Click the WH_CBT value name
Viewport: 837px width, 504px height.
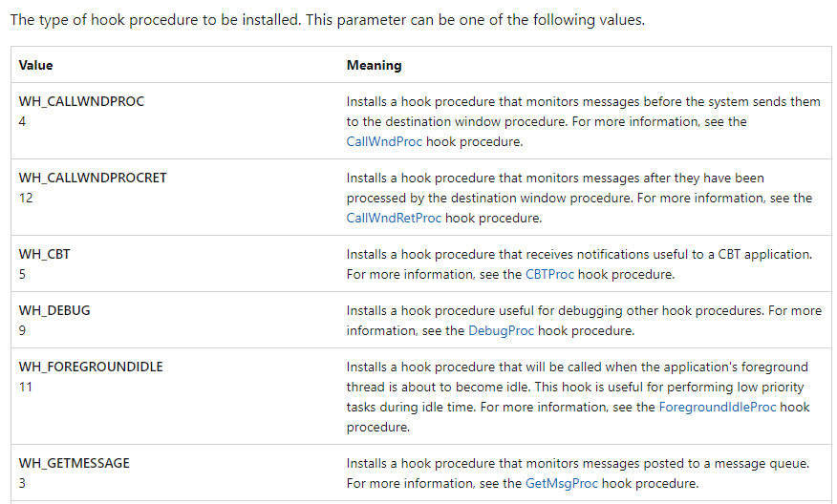pos(44,254)
